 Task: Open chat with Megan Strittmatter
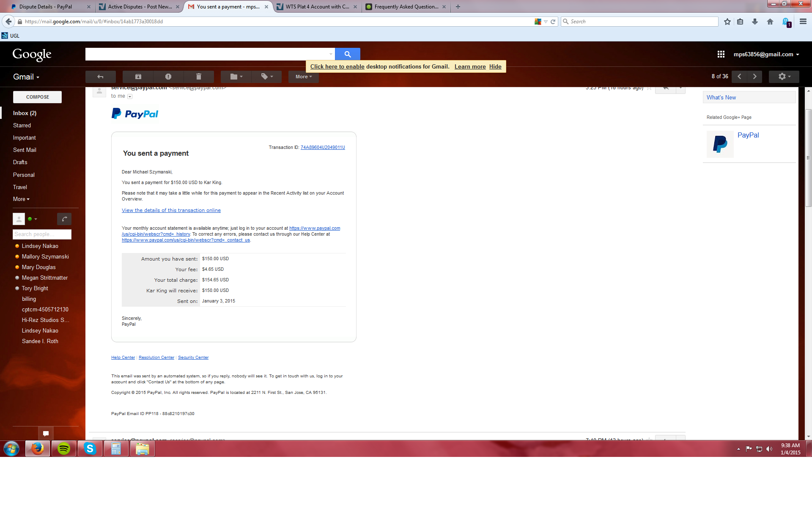coord(44,278)
